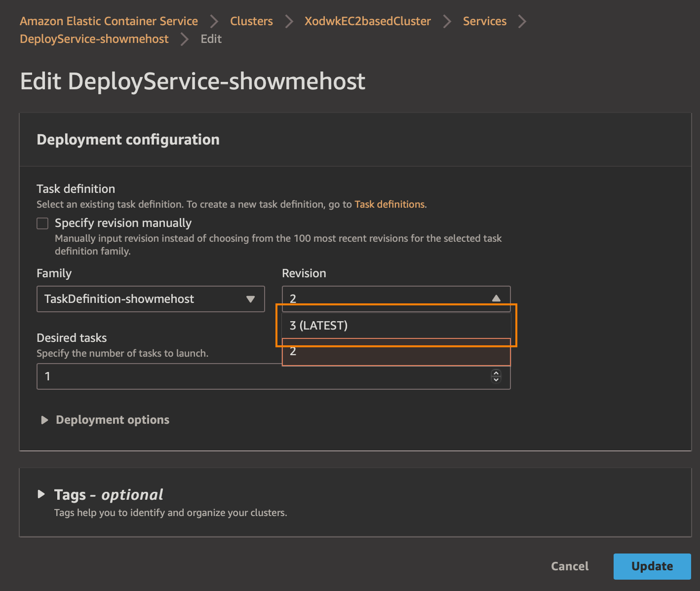Screen dimensions: 700x591
Task: Increase desired tasks with stepper up arrow
Action: click(496, 373)
